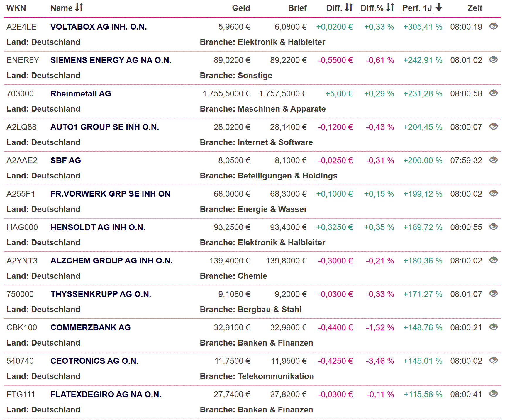505x420 pixels.
Task: Click the eye icon for FR.VORWERK GRP
Action: [494, 193]
